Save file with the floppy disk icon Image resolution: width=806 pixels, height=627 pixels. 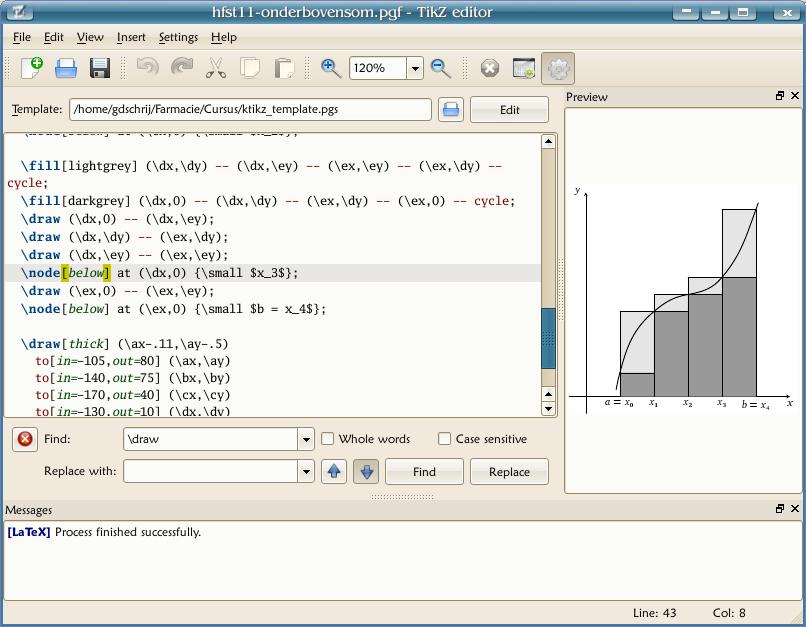point(99,68)
